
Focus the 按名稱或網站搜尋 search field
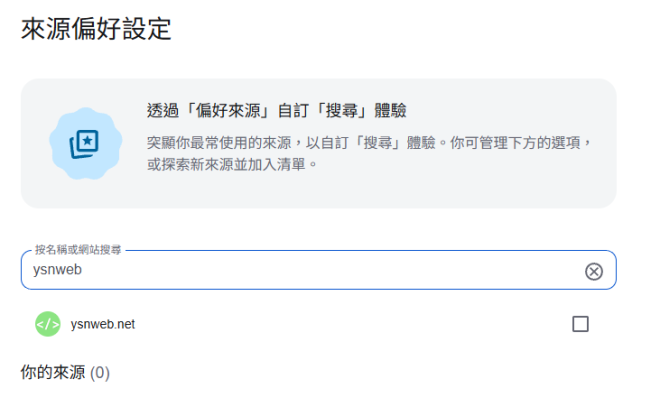coord(319,270)
